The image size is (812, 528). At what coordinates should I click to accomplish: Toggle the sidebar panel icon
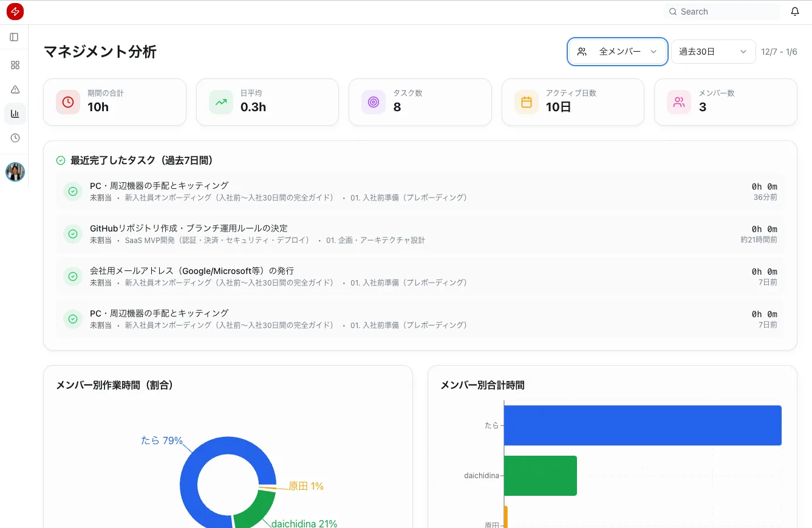[14, 37]
